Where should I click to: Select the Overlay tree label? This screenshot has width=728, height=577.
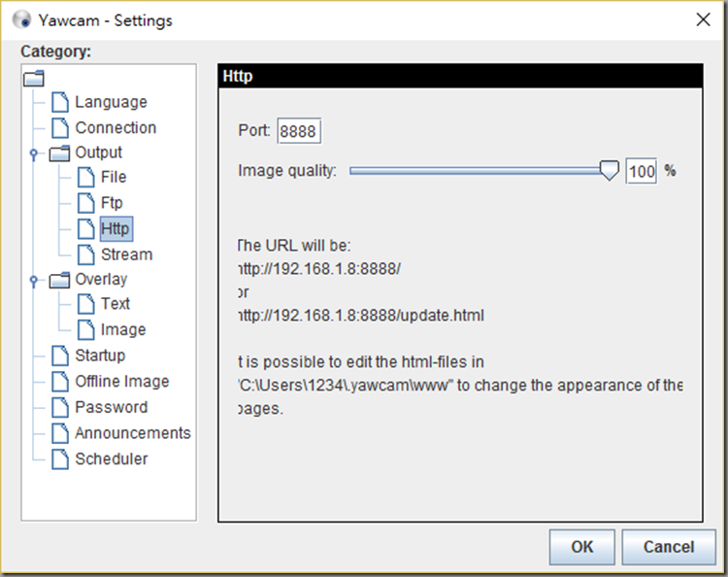(101, 279)
